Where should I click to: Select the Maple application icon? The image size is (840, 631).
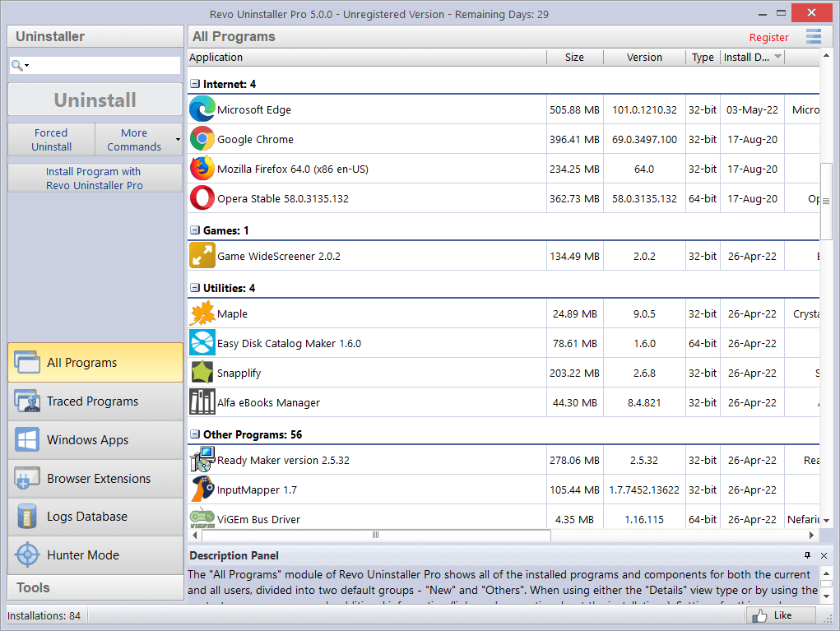click(202, 313)
